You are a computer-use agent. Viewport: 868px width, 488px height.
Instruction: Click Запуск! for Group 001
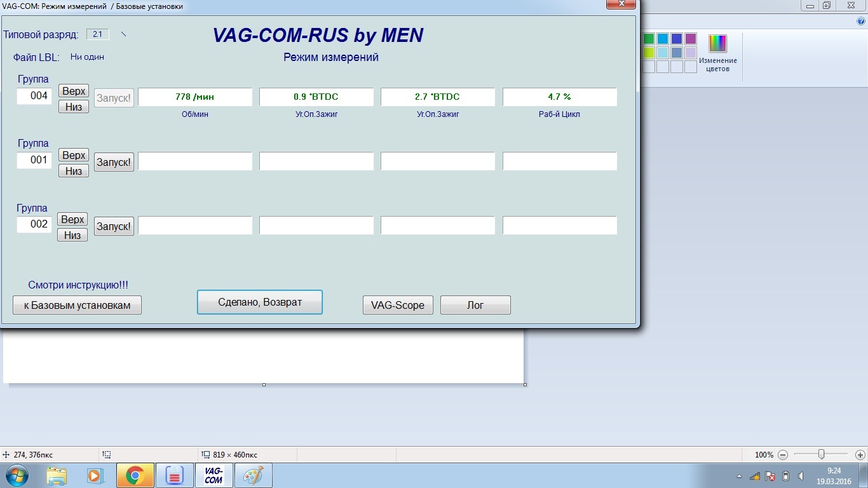coord(114,162)
